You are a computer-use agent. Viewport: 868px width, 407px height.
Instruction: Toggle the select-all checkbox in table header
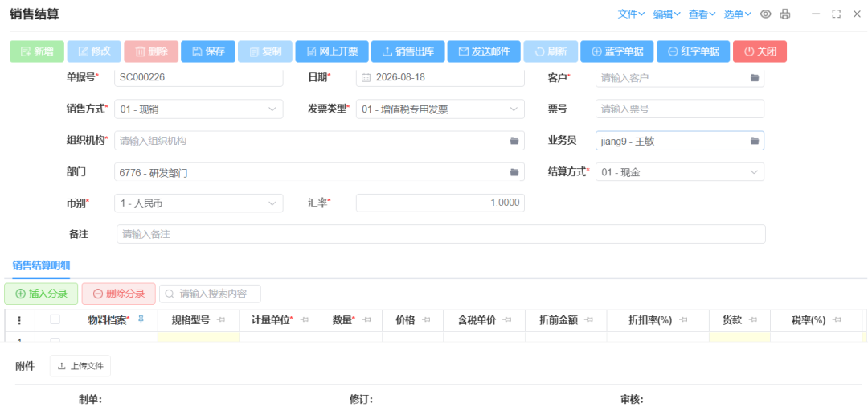tap(55, 319)
